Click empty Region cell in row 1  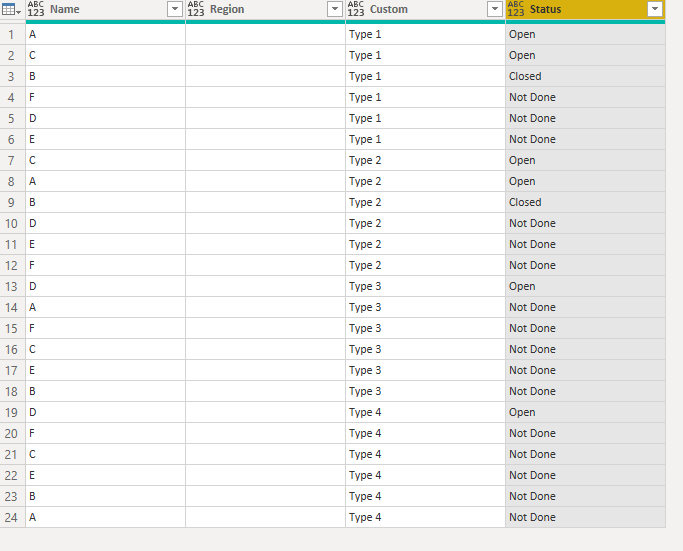click(x=265, y=34)
